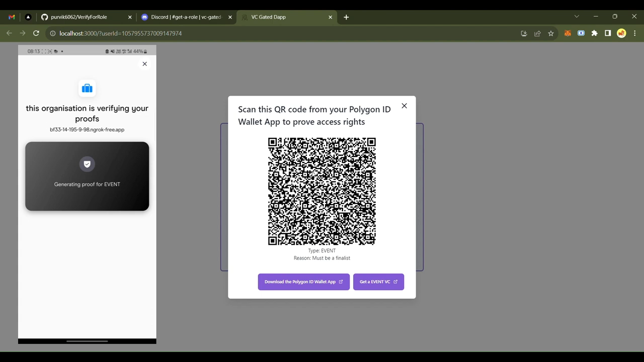Image resolution: width=644 pixels, height=362 pixels.
Task: Select the Type: EVENT label
Action: (x=322, y=250)
